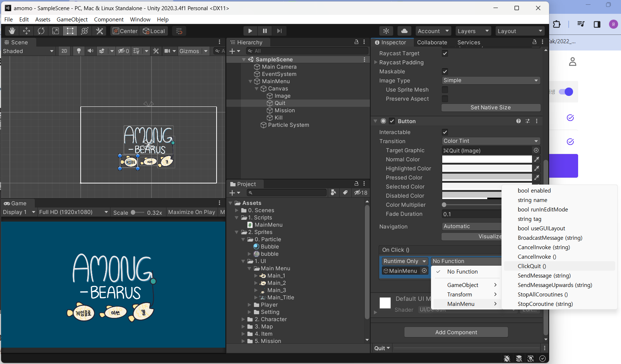Open Pressed Color swatch
The width and height of the screenshot is (621, 364).
click(x=487, y=177)
